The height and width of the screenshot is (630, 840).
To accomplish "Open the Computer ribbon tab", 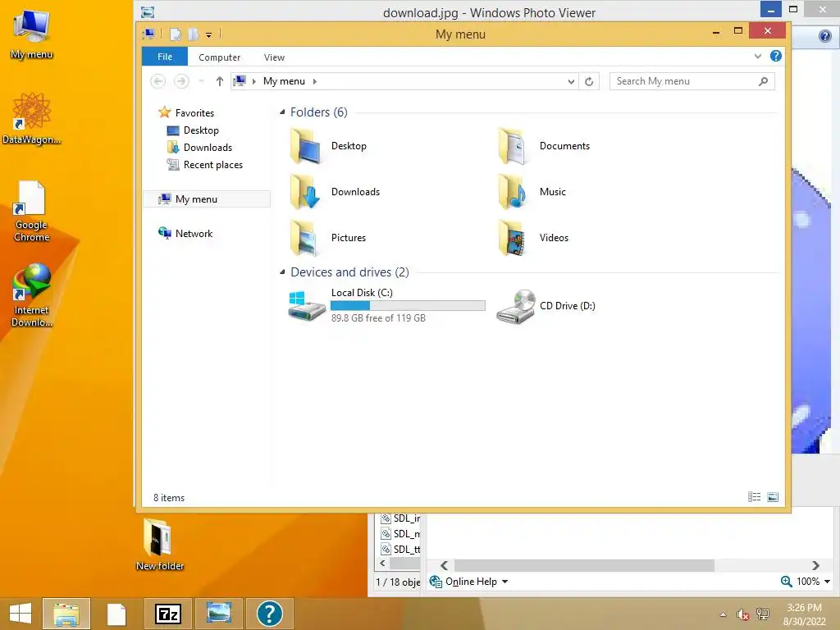I will (219, 57).
